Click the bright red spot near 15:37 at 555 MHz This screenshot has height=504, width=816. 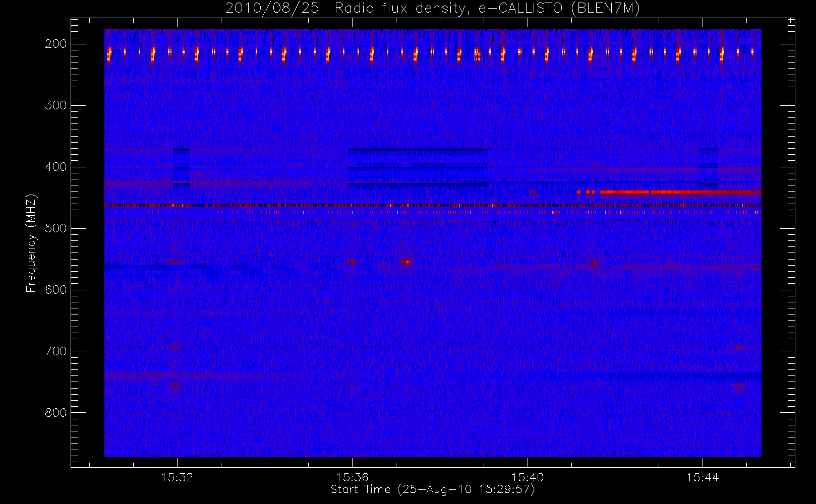coord(406,262)
